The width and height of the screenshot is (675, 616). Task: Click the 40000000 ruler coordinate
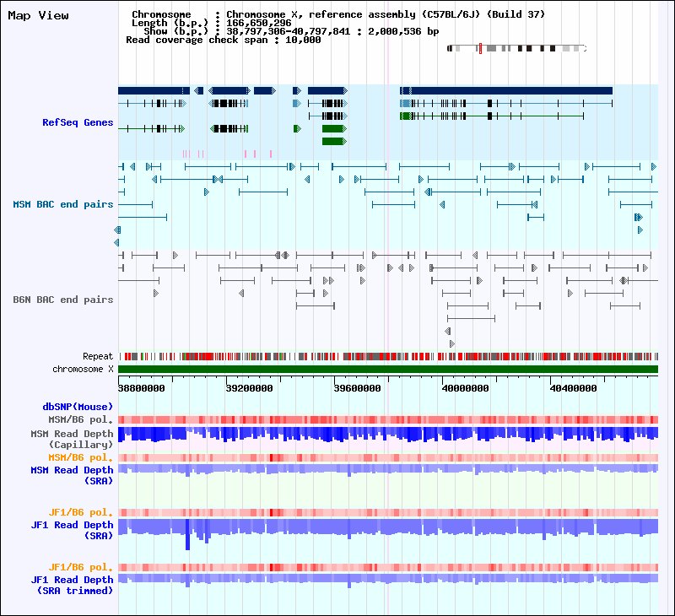tap(466, 388)
